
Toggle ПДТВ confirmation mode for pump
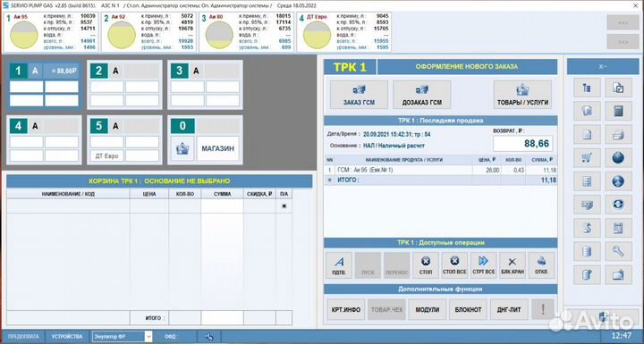point(339,265)
